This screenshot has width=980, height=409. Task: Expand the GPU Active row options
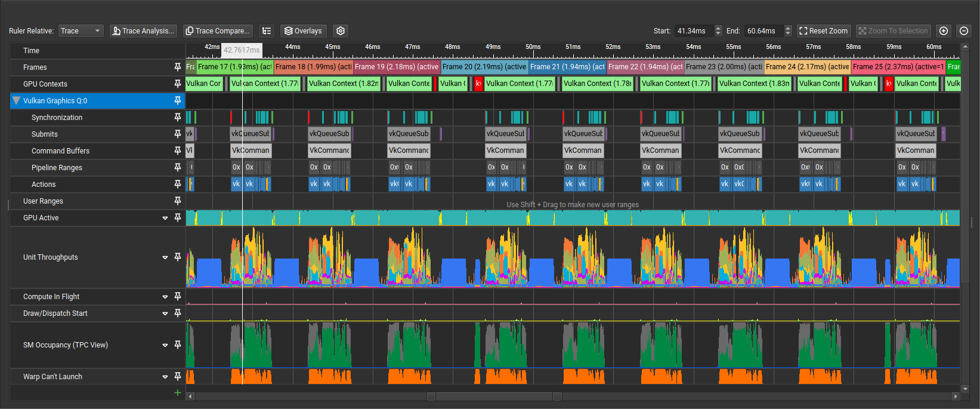coord(165,218)
